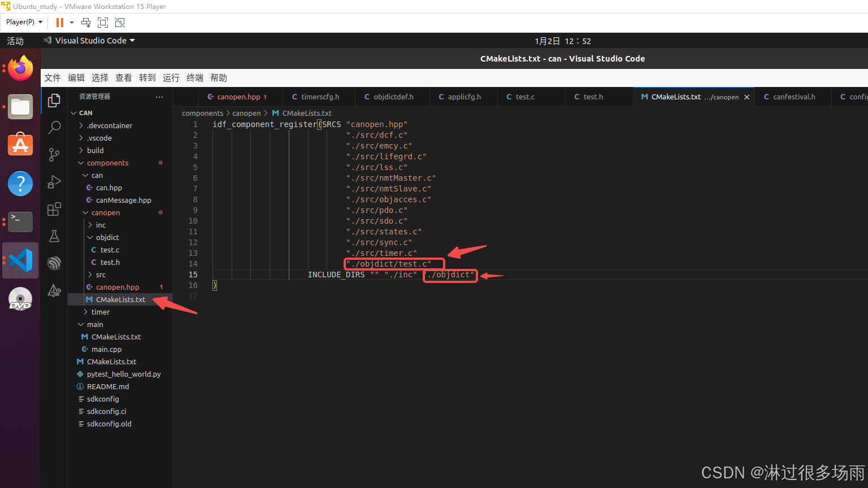Expand the build folder

coord(120,150)
